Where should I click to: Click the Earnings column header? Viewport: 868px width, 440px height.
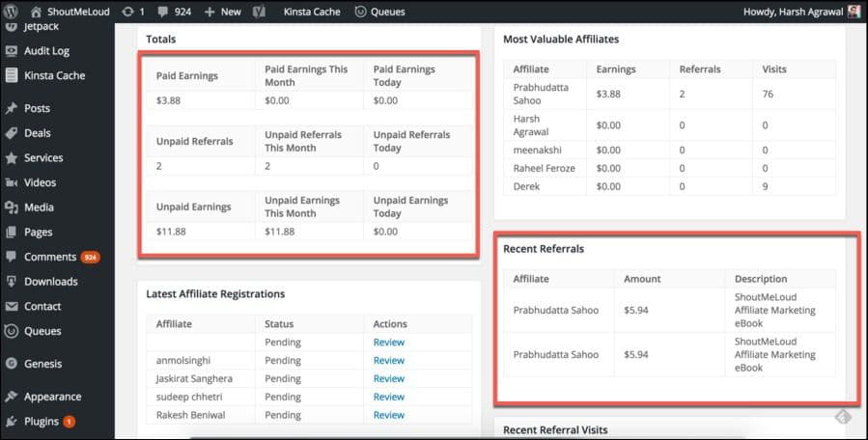pos(616,69)
